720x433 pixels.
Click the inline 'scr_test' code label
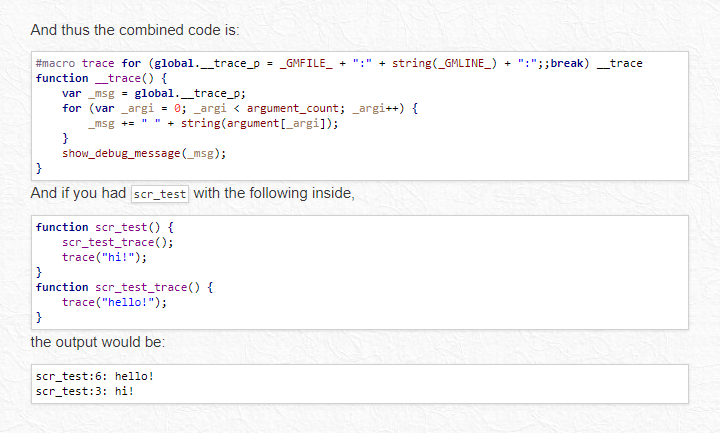(x=160, y=194)
